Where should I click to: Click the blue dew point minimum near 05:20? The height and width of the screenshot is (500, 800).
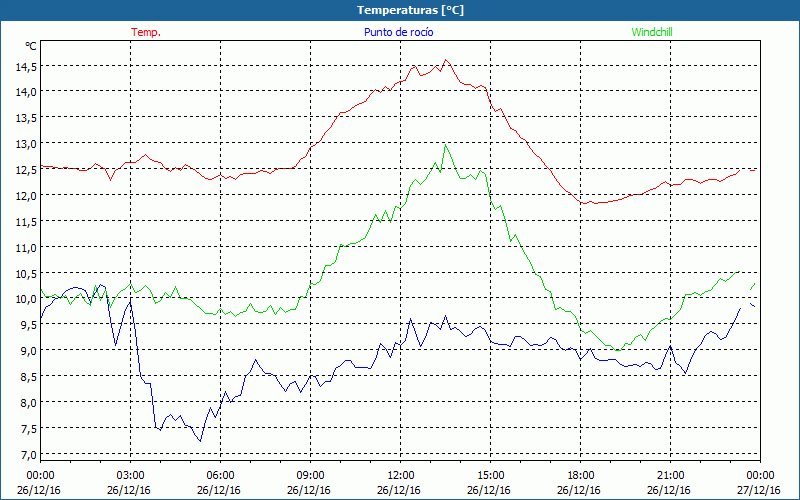(x=201, y=441)
